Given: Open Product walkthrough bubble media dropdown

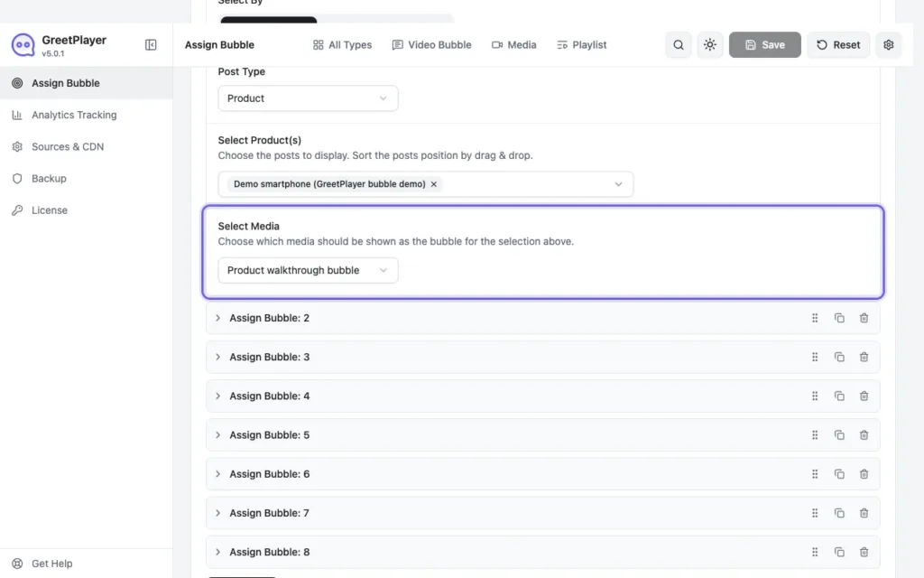Looking at the screenshot, I should (309, 270).
